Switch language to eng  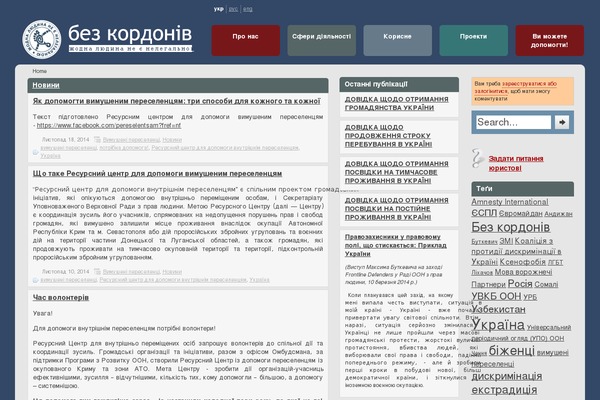pos(248,9)
